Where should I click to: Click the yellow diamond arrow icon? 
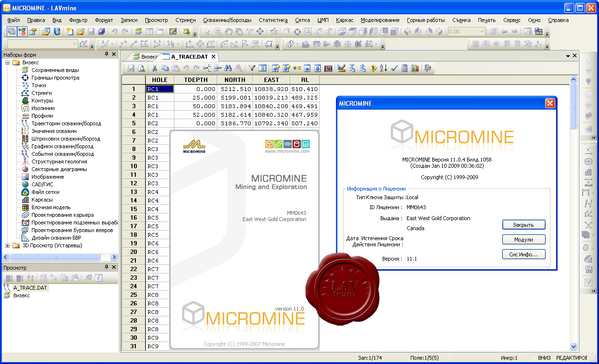(x=373, y=68)
